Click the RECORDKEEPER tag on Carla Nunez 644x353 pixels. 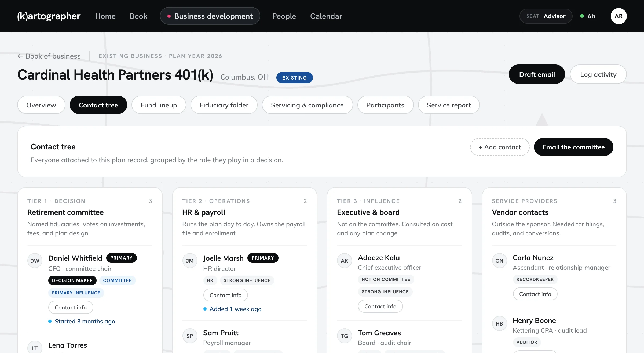pyautogui.click(x=535, y=279)
